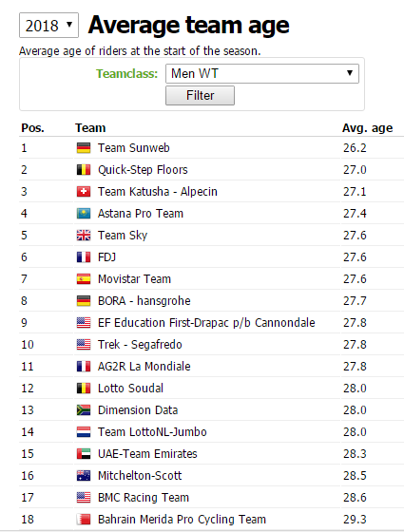Click the Swiss flag beside Team Katusha
The height and width of the screenshot is (532, 404).
point(84,192)
